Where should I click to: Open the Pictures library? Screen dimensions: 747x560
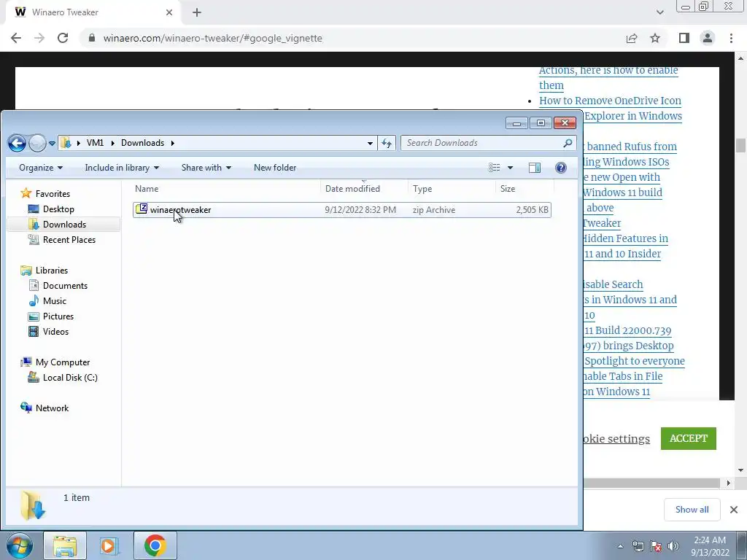point(58,316)
